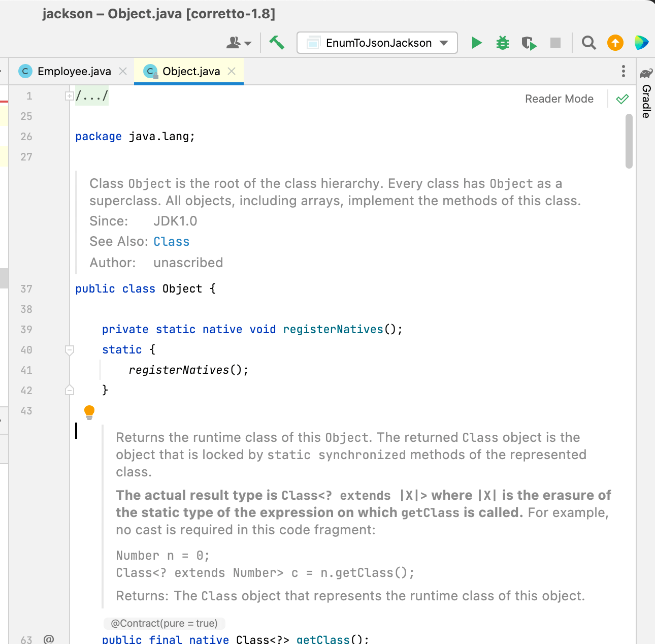Click the inspections checkmark widget
This screenshot has width=655, height=644.
tap(621, 99)
